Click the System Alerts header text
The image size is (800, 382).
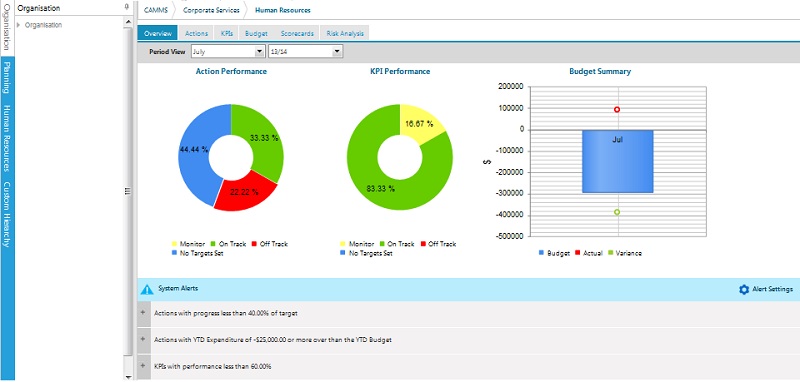[x=178, y=288]
